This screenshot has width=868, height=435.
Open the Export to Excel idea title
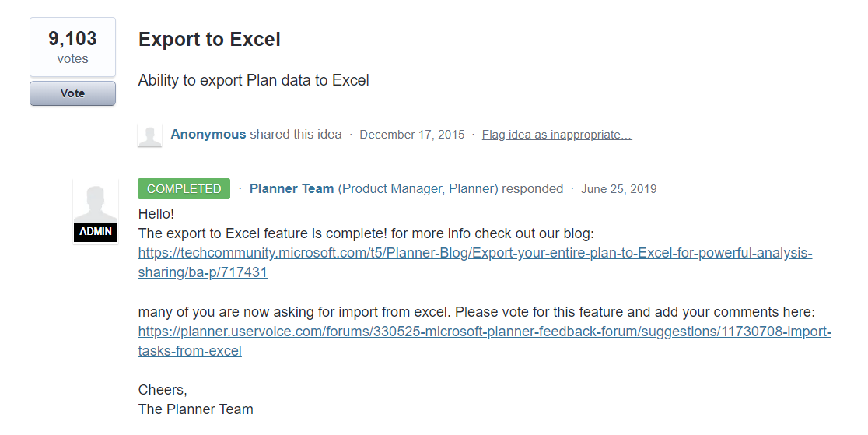(209, 40)
